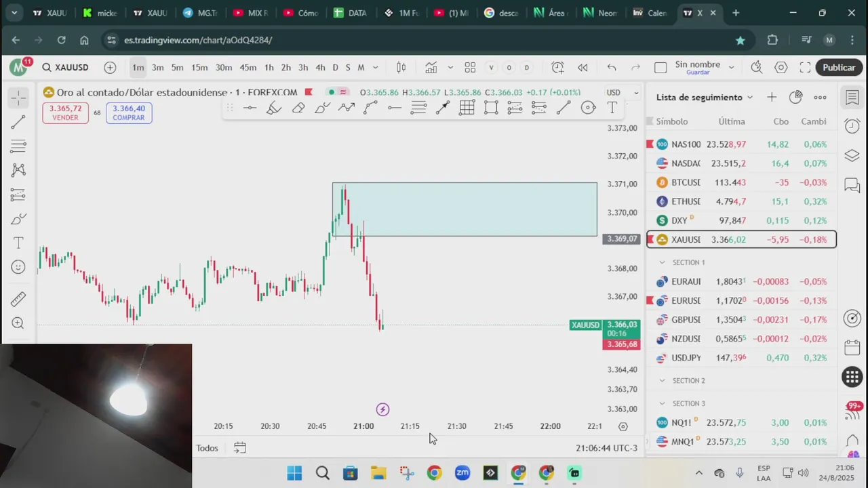Pick the eraser in favorites drawing bar
The image size is (868, 488).
tap(298, 108)
